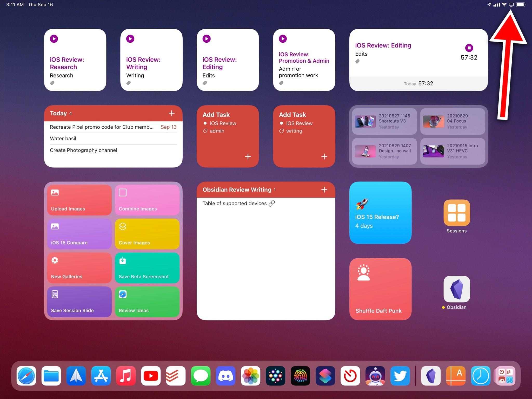
Task: Launch Twitter from the dock
Action: (400, 376)
